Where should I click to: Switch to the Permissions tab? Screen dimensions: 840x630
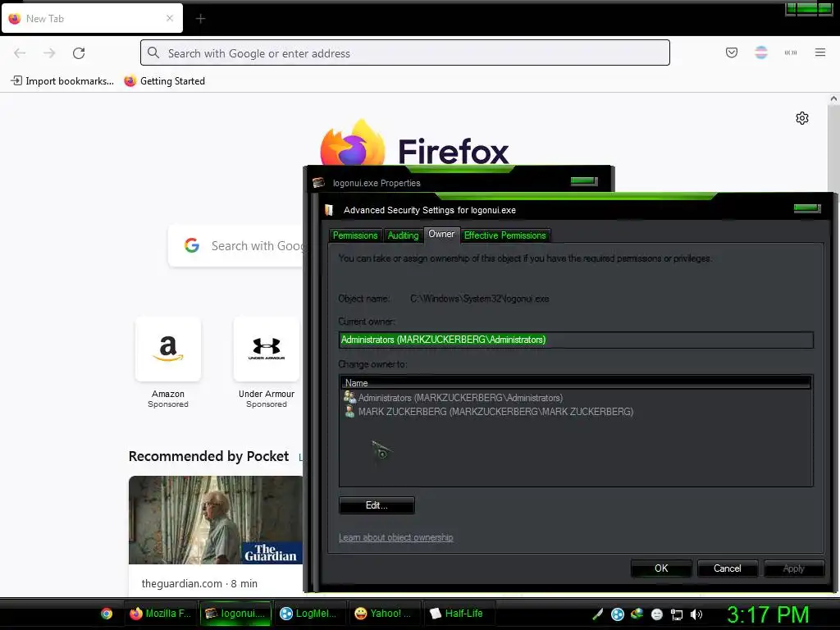tap(354, 235)
